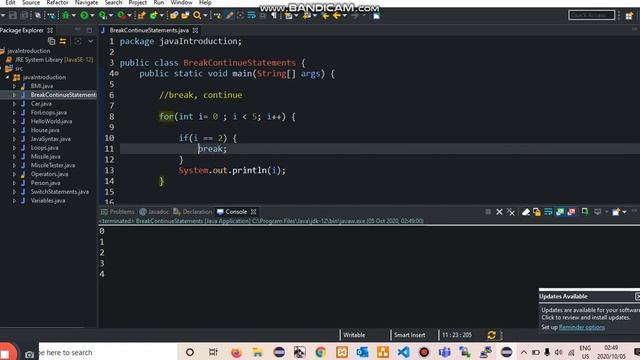This screenshot has width=640, height=360.
Task: Click Quick Access search field
Action: coord(591,15)
